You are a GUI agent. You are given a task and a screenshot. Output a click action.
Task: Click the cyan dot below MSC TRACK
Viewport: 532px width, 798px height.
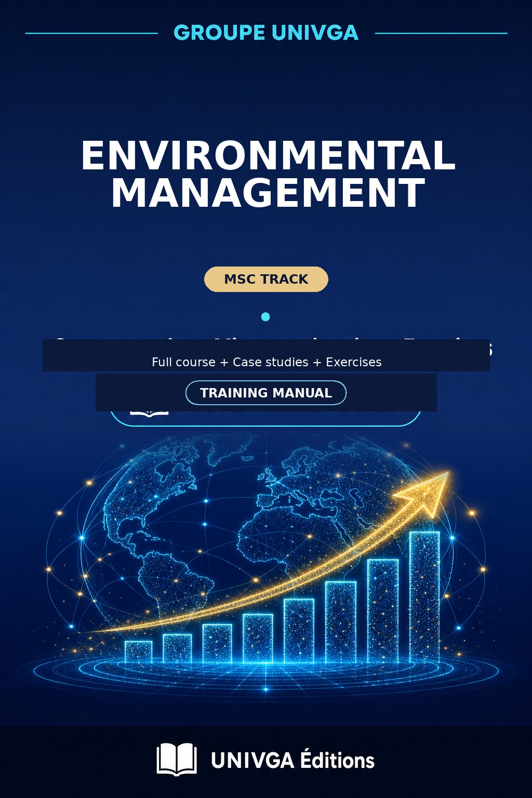tap(265, 316)
